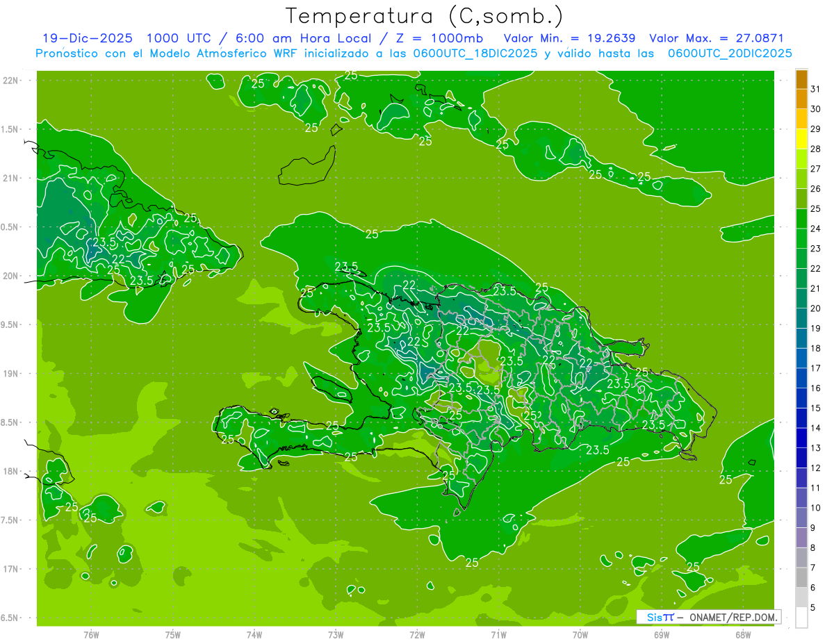The width and height of the screenshot is (834, 644).
Task: Click the legend label '29'
Action: coord(816,129)
